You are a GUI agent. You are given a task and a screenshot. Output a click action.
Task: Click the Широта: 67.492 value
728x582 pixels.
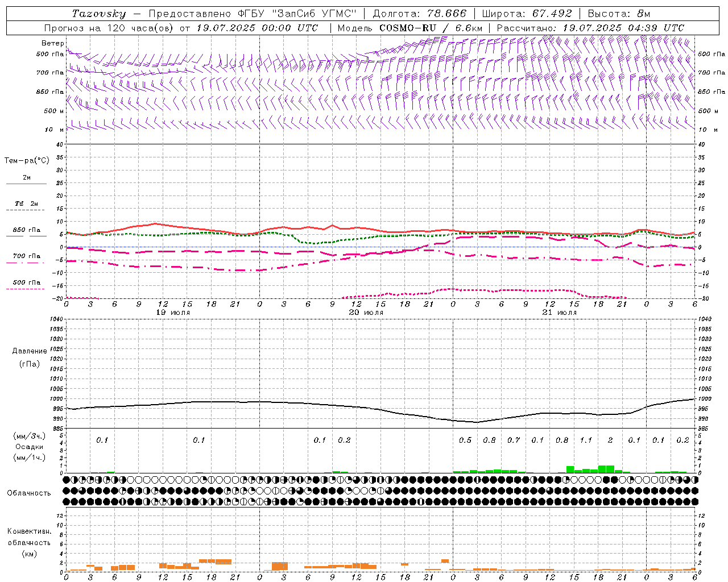pyautogui.click(x=527, y=14)
